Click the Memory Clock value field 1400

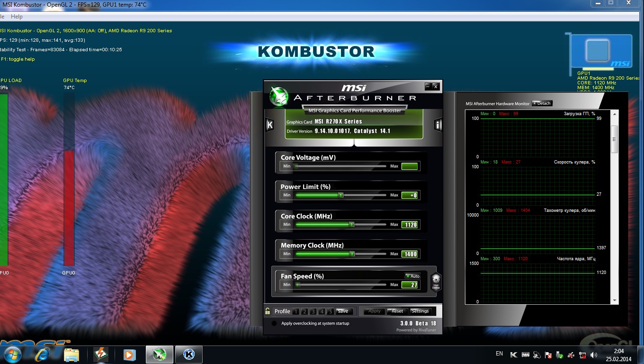(410, 254)
